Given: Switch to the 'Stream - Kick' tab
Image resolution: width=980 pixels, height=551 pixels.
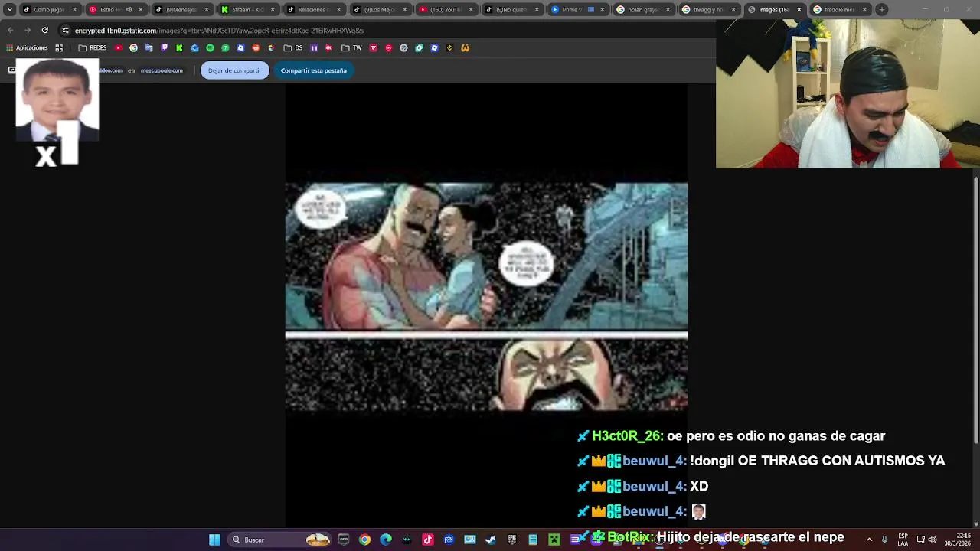Looking at the screenshot, I should [247, 10].
